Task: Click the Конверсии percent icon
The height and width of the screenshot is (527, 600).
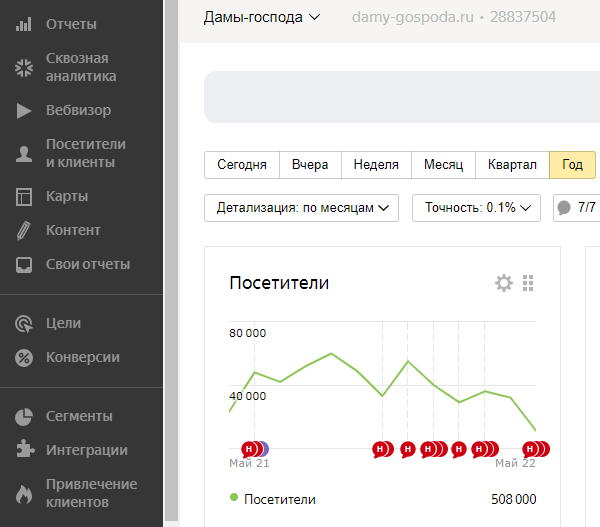Action: 24,358
